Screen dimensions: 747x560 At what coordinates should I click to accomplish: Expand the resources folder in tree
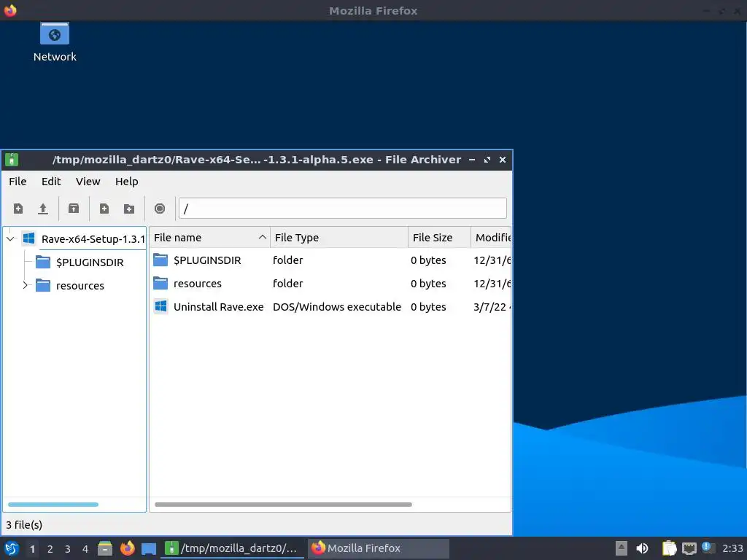[x=26, y=285]
